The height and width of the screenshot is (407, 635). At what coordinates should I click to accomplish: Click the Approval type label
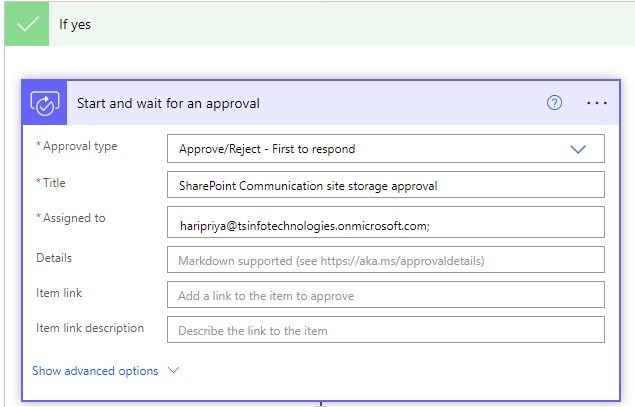click(x=80, y=146)
